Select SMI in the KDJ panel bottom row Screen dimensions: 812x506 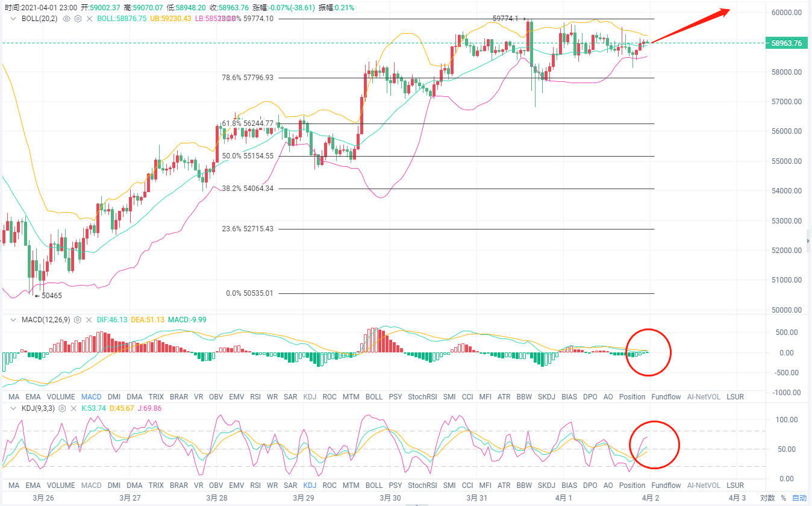click(449, 486)
